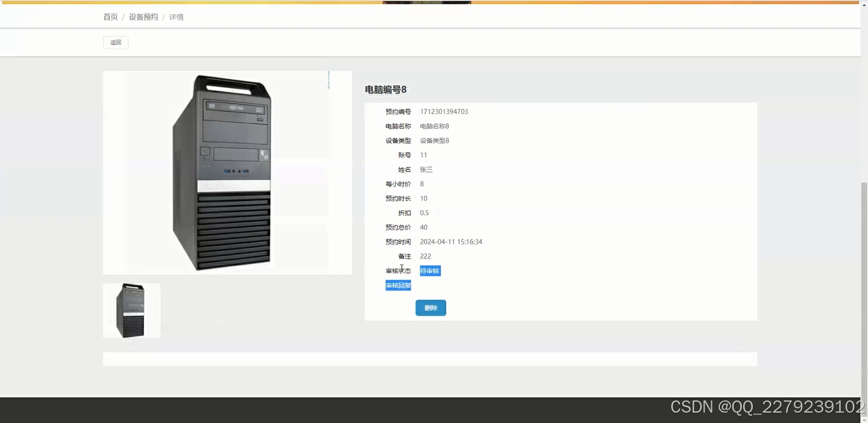Open the 设备预约 breadcrumb link
Image resolution: width=868 pixels, height=423 pixels.
[144, 16]
